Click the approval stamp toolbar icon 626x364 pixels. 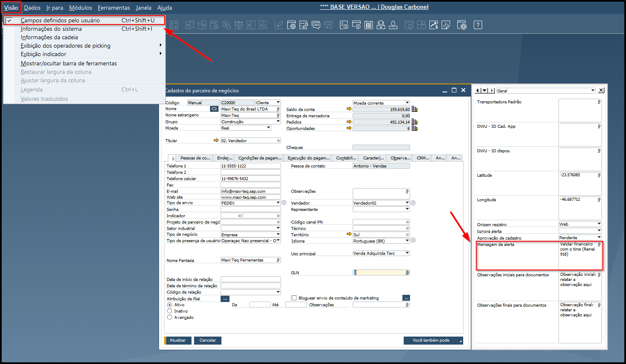click(x=393, y=25)
